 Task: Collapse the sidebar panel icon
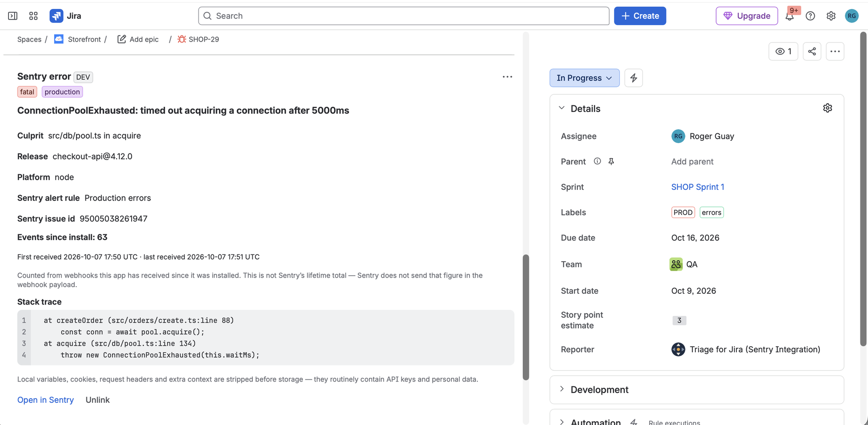(13, 16)
